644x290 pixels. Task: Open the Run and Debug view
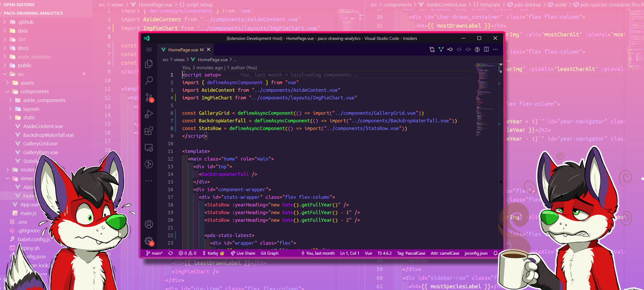[x=148, y=114]
